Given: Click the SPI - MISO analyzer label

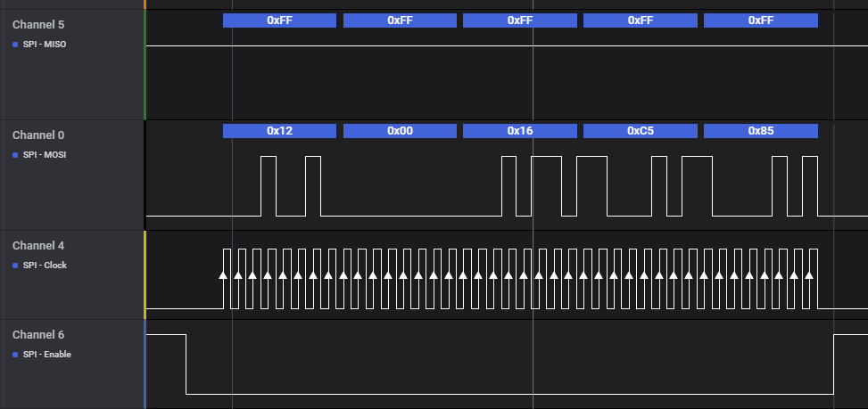Looking at the screenshot, I should (45, 45).
